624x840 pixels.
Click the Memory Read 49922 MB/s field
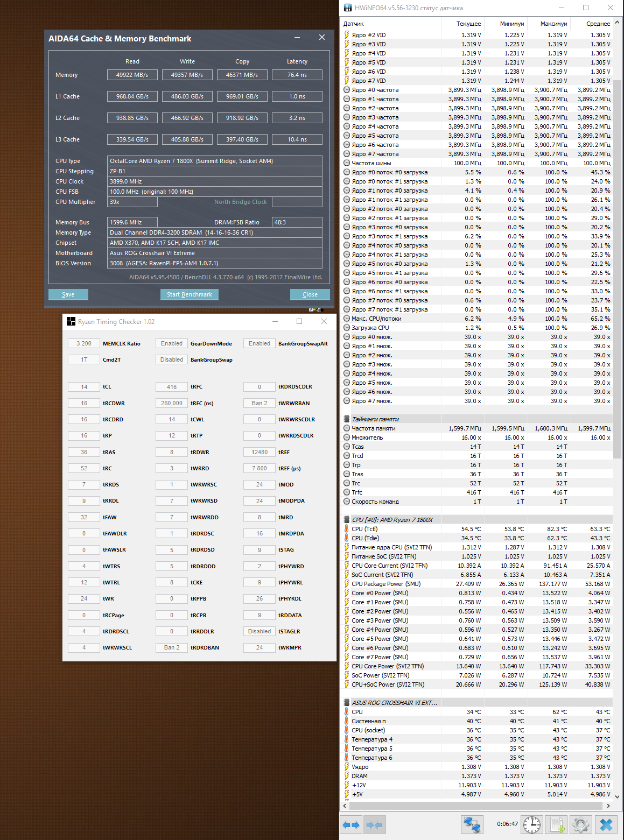click(x=132, y=75)
